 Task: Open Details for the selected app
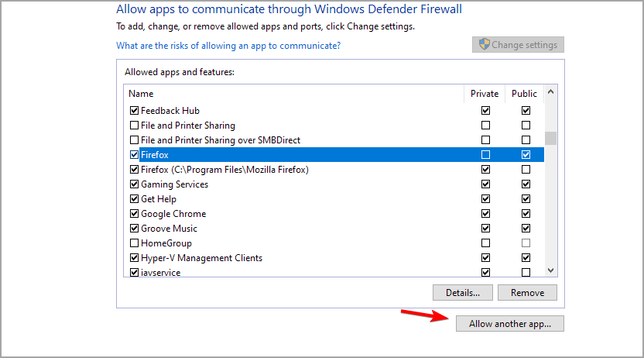(x=463, y=293)
